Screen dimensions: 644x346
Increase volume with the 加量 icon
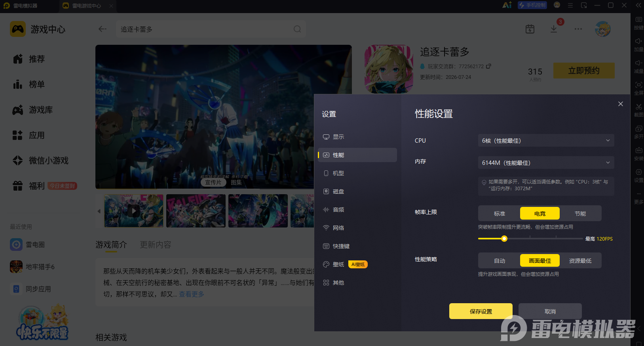[x=638, y=44]
